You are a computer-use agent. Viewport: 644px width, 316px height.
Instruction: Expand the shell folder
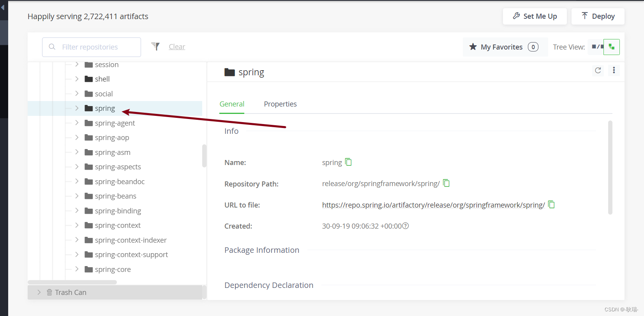coord(77,79)
